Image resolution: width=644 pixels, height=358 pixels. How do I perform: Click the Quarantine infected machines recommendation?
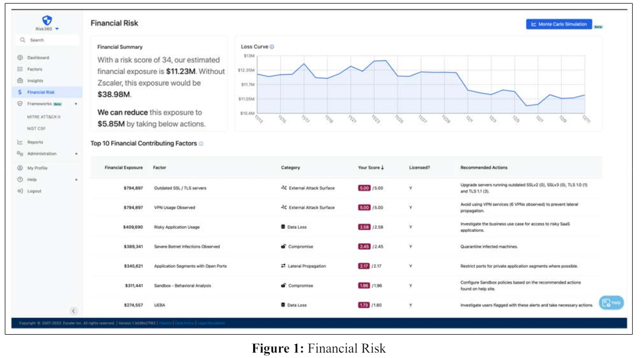coord(489,247)
